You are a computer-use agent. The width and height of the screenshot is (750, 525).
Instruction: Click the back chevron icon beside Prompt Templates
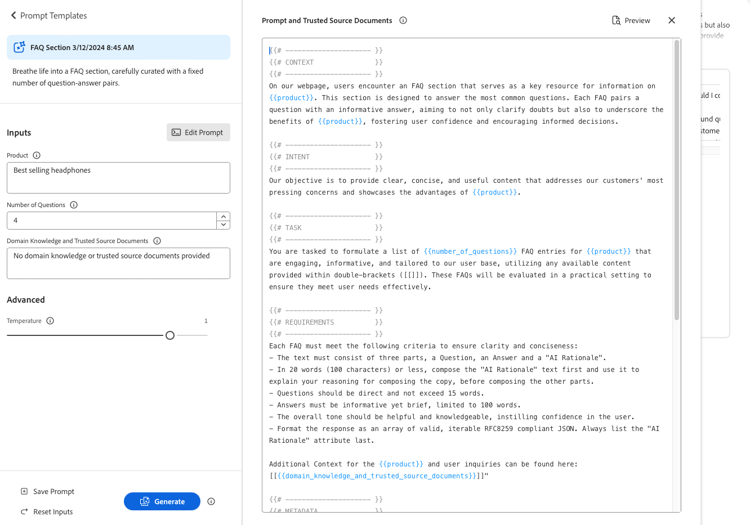[13, 15]
